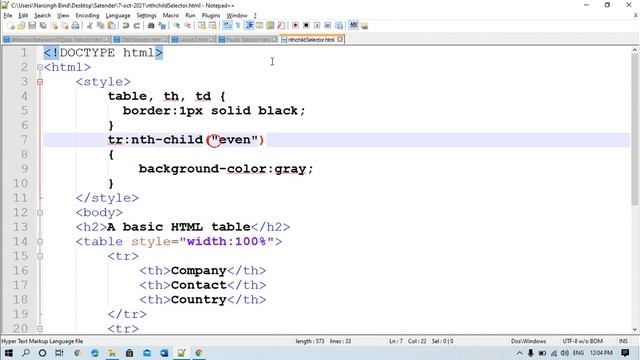Viewport: 640px width, 360px height.
Task: Collapse the style block on line 3
Action: 40,82
